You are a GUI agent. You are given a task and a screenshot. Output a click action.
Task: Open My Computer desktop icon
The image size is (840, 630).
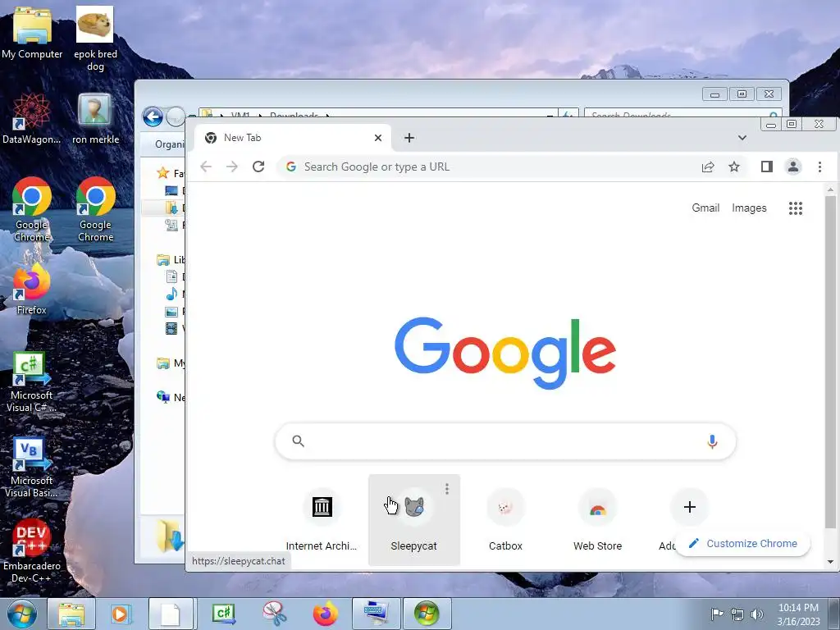click(x=32, y=33)
